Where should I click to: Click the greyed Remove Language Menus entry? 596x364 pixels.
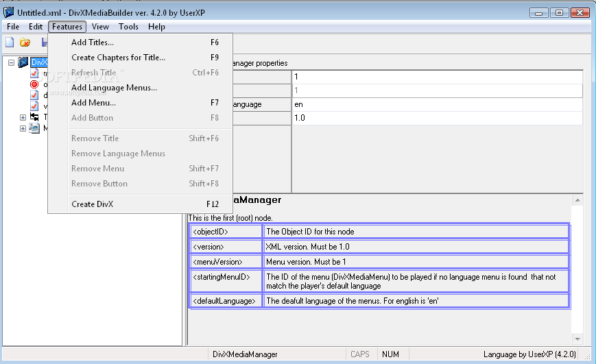point(141,154)
